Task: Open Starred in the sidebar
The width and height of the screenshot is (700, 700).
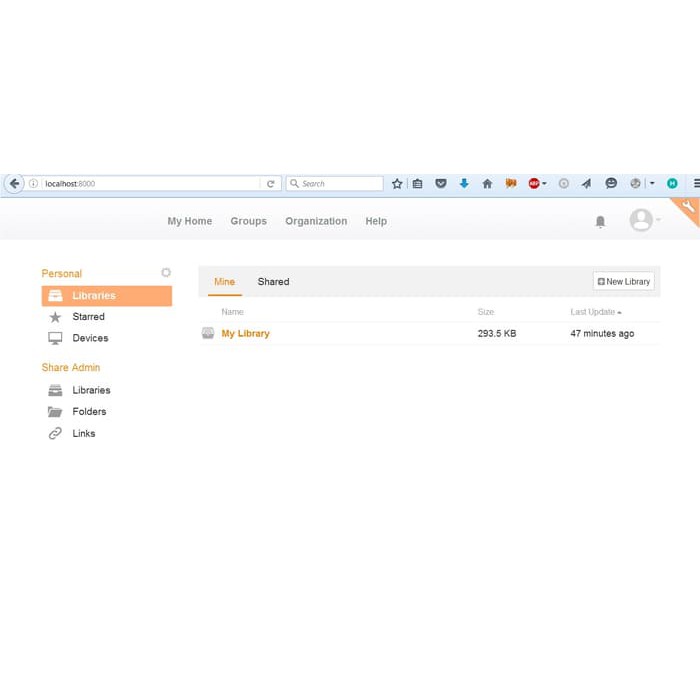Action: pyautogui.click(x=88, y=317)
